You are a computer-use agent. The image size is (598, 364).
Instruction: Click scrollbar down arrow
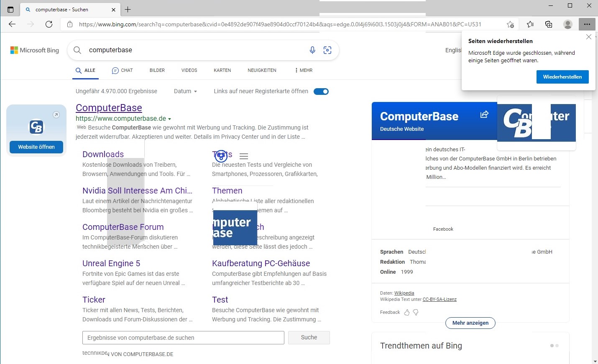tap(595, 361)
